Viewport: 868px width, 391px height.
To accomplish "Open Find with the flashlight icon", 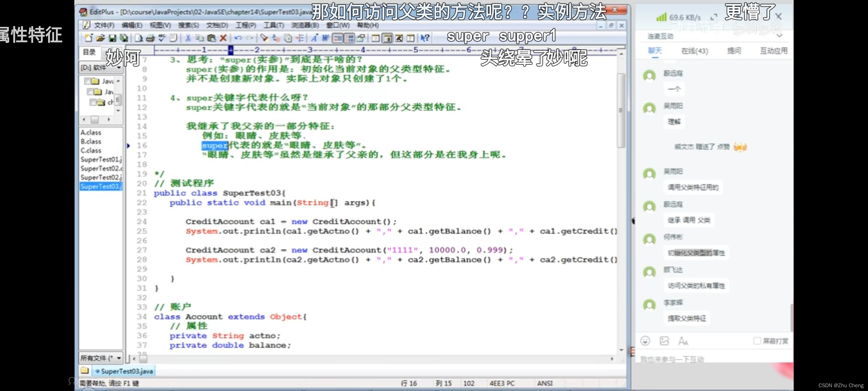I will 264,38.
